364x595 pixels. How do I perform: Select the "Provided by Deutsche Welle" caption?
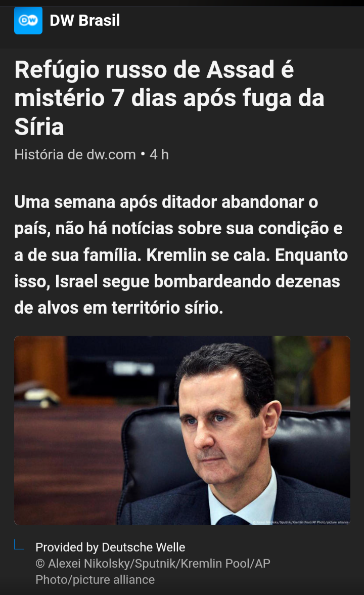tap(110, 547)
